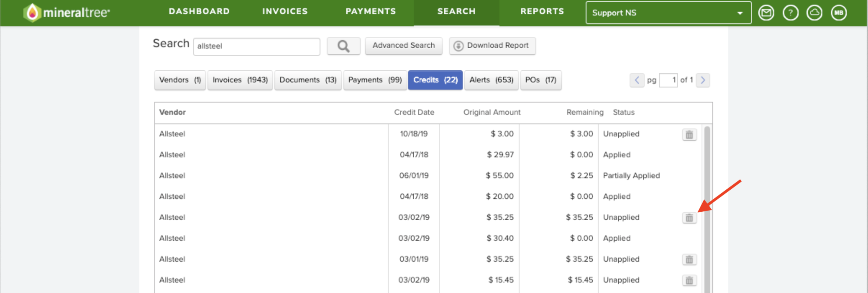The image size is (868, 293).
Task: Delete the 03/02/19 $35.25 unapplied credit
Action: coord(689,218)
